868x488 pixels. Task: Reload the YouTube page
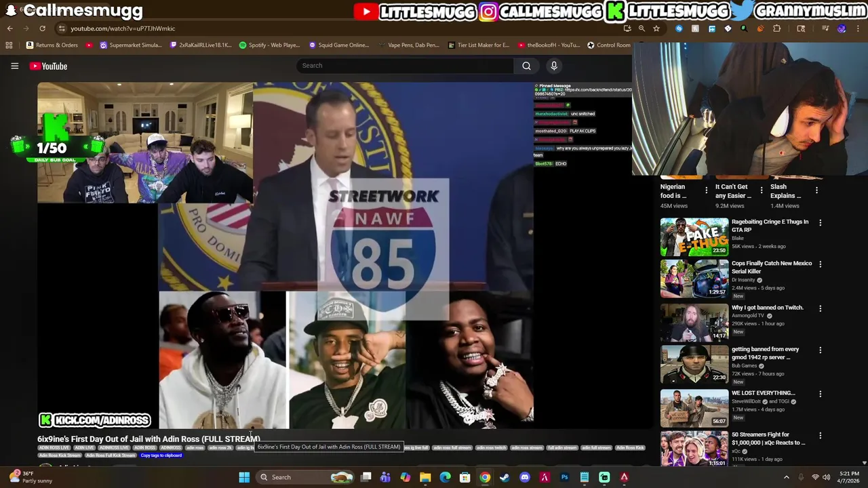click(x=42, y=28)
